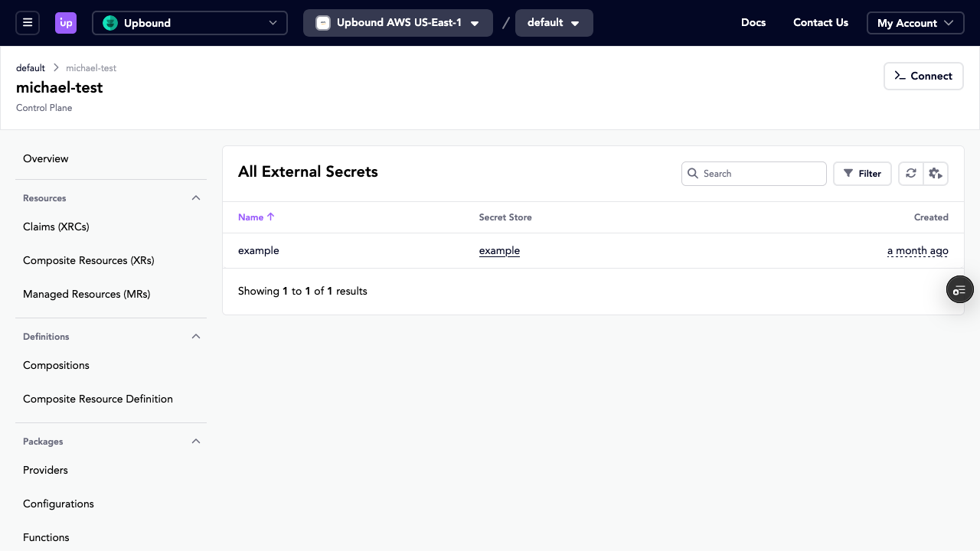This screenshot has height=551, width=980.
Task: Collapse the Packages section
Action: coord(196,441)
